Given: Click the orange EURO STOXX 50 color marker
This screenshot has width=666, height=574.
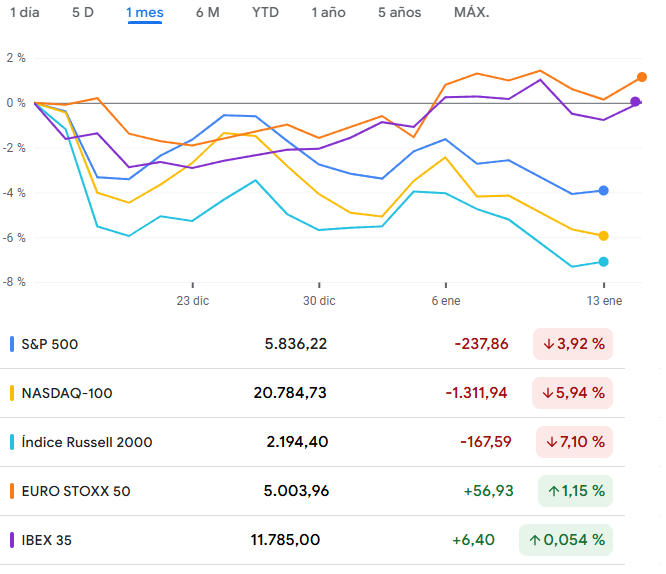Looking at the screenshot, I should [x=11, y=491].
